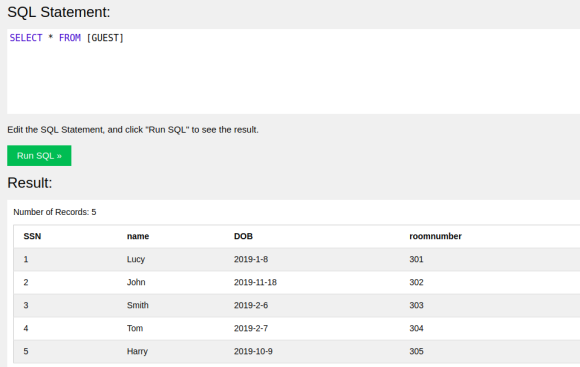Click the Run SQL button
The height and width of the screenshot is (367, 580).
pyautogui.click(x=39, y=156)
